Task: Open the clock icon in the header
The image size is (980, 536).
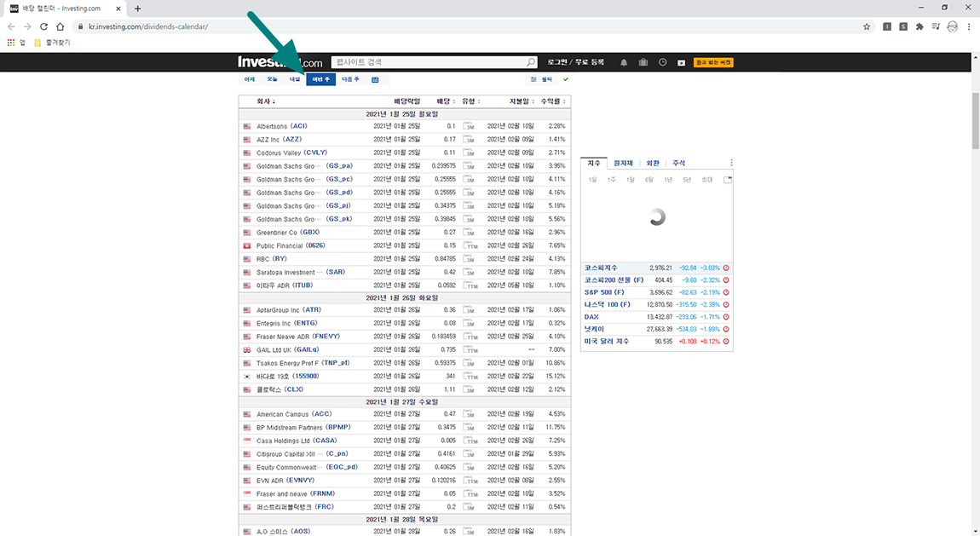Action: tap(662, 62)
